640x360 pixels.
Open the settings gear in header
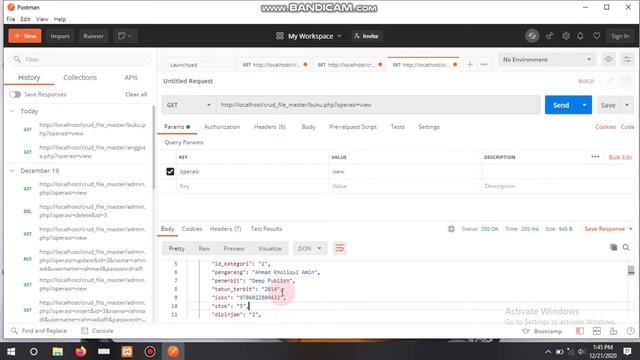point(566,36)
